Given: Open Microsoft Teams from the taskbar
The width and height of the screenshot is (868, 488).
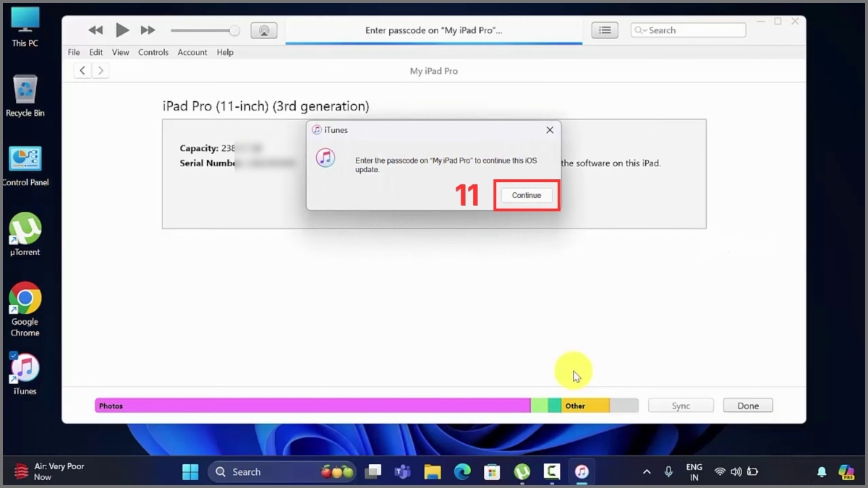Looking at the screenshot, I should pyautogui.click(x=402, y=472).
